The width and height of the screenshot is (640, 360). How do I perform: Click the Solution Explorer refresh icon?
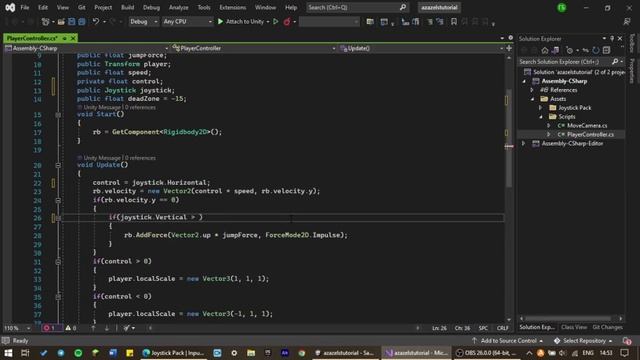coord(596,50)
